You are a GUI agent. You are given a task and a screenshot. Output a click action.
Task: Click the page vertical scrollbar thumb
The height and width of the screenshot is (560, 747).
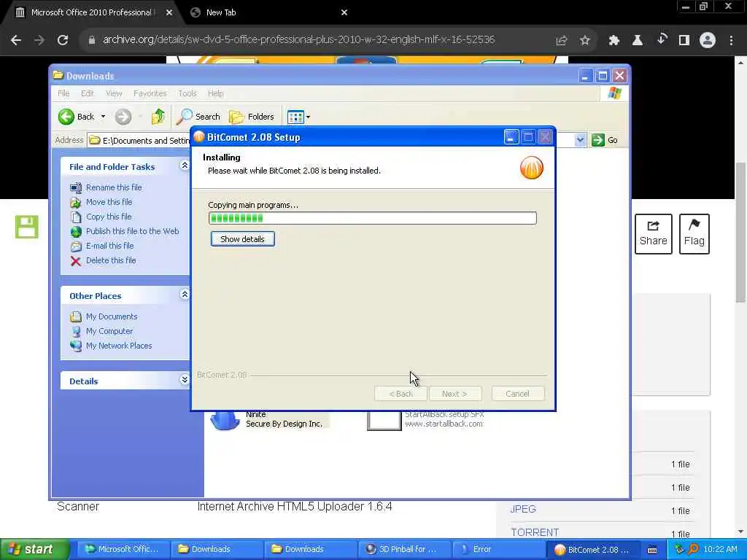tap(740, 233)
